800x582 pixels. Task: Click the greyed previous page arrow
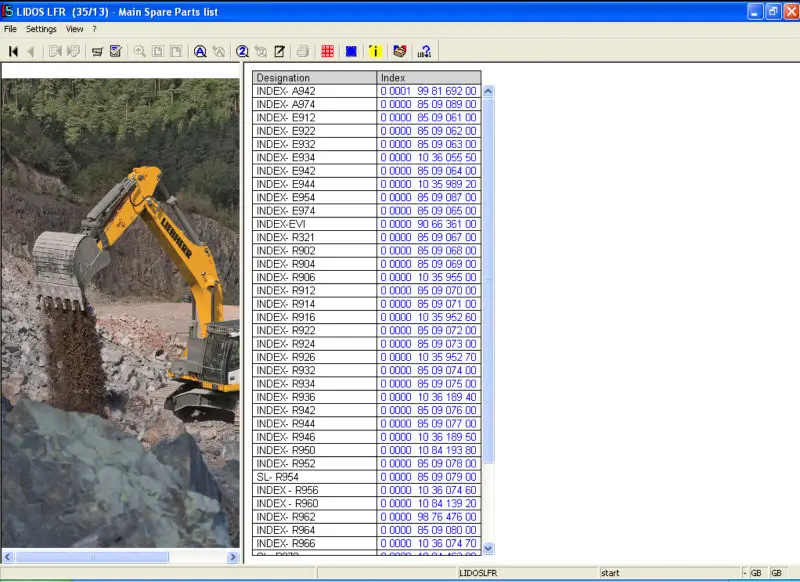click(31, 51)
